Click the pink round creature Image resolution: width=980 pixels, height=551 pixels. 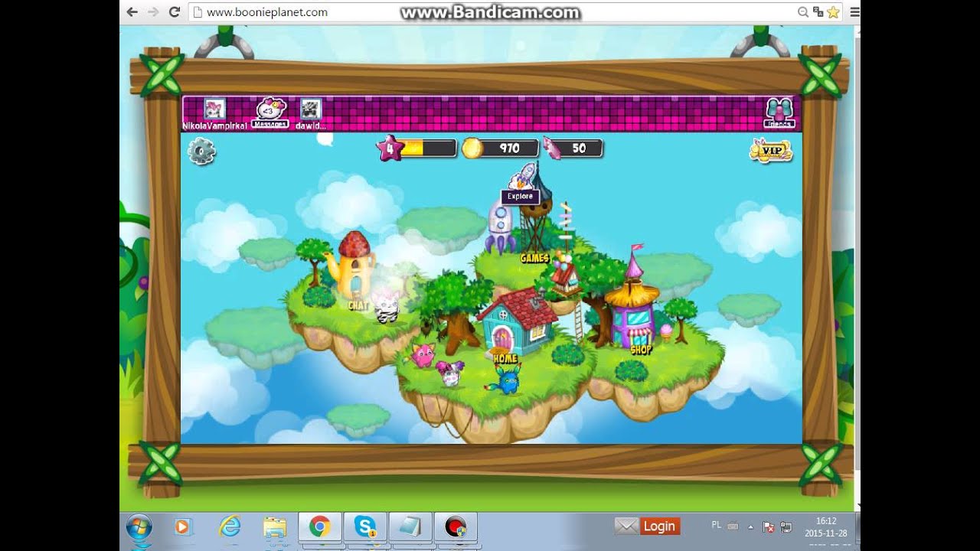pos(423,354)
